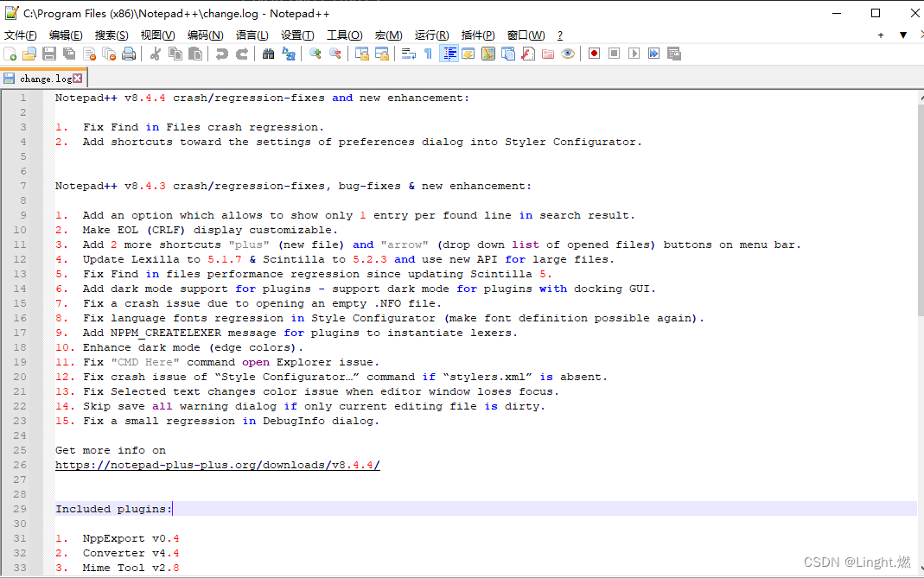
Task: Run macro multiple times icon
Action: coord(654,54)
